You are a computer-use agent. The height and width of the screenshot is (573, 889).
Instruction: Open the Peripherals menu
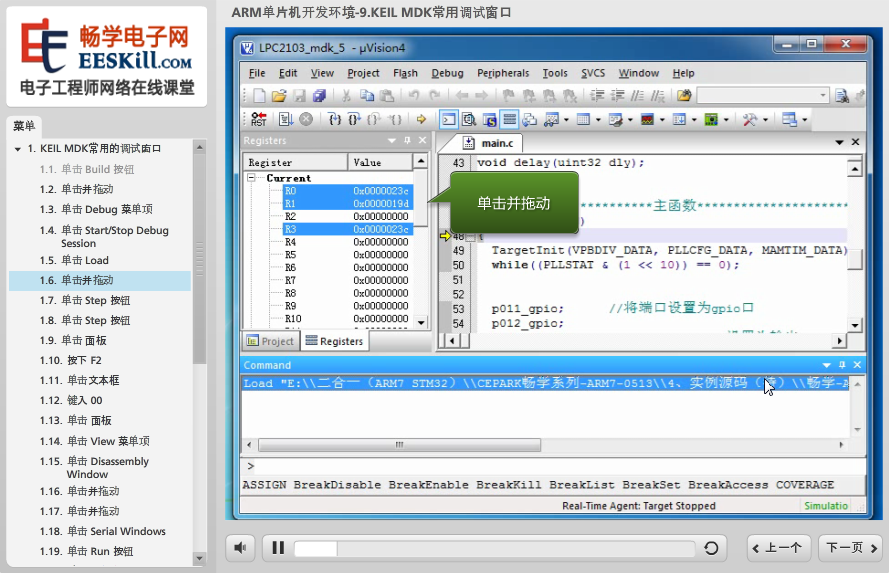503,73
